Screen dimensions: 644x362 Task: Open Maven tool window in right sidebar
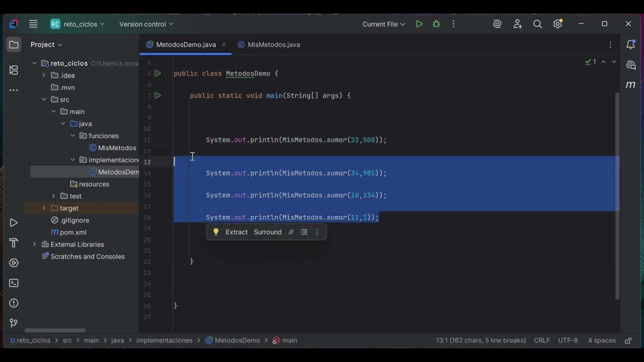(630, 85)
